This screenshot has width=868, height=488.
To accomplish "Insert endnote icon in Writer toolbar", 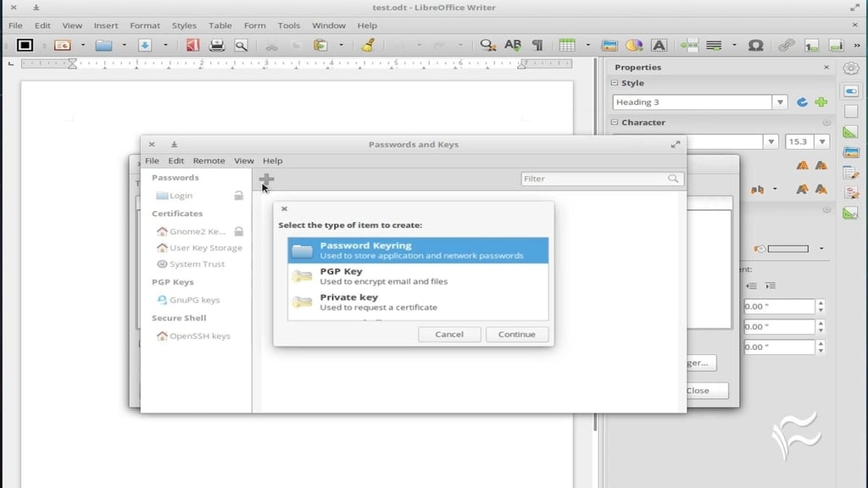I will coord(836,46).
